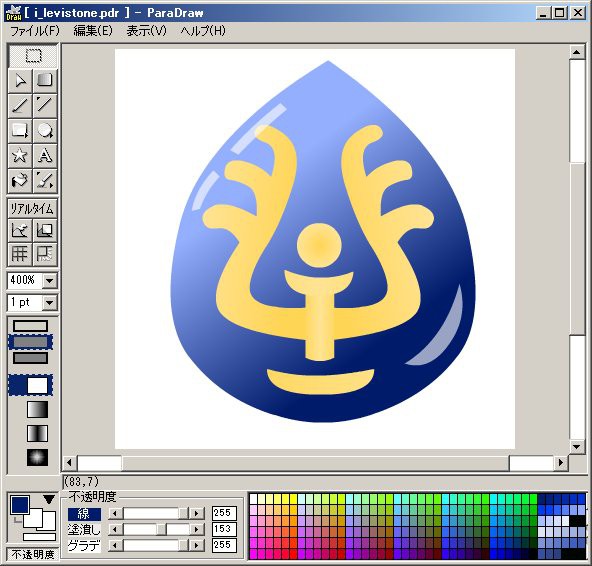Click the 不透明度 button at bottom left

(33, 554)
